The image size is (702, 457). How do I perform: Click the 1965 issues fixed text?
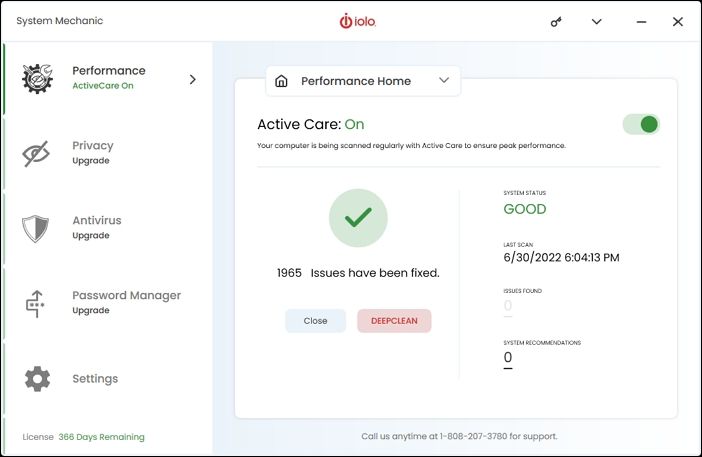pyautogui.click(x=358, y=273)
